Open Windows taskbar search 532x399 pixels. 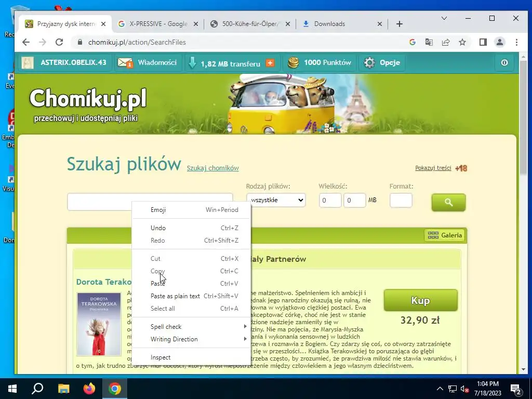[37, 389]
